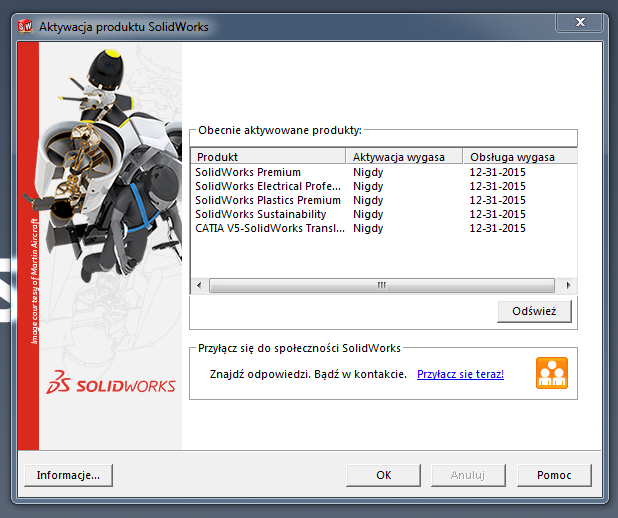The width and height of the screenshot is (618, 518).
Task: Click the SolidWorks title bar app icon
Action: pyautogui.click(x=24, y=26)
